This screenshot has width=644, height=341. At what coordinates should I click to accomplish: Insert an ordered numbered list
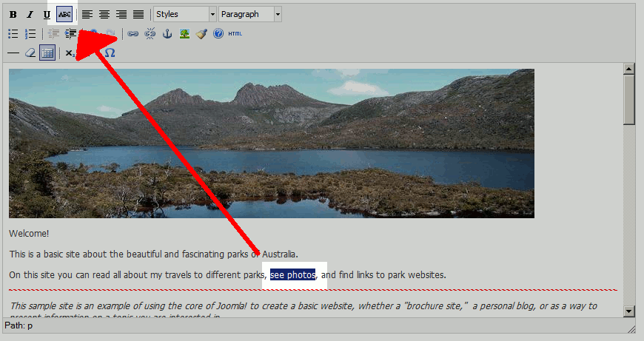pos(30,33)
